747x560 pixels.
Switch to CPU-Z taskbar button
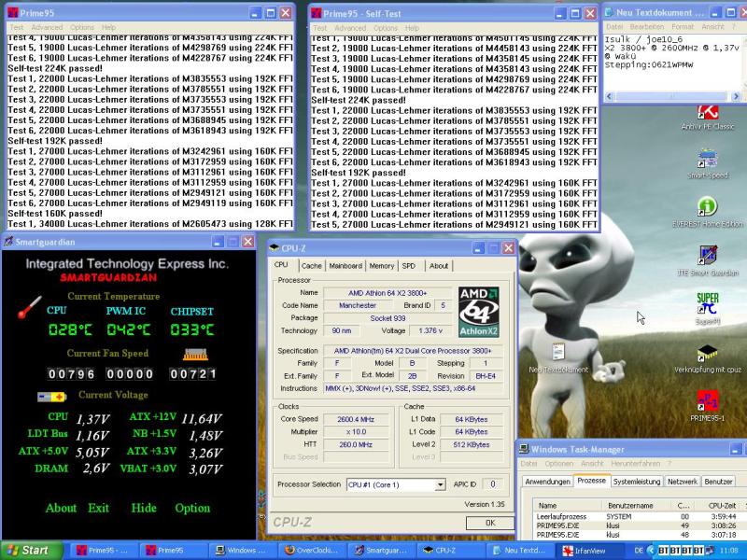coord(452,551)
